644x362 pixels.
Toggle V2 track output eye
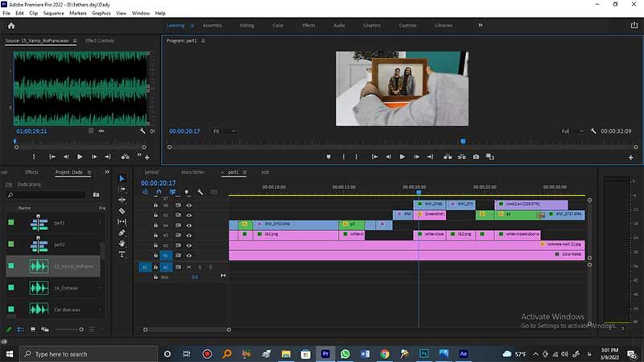point(189,245)
